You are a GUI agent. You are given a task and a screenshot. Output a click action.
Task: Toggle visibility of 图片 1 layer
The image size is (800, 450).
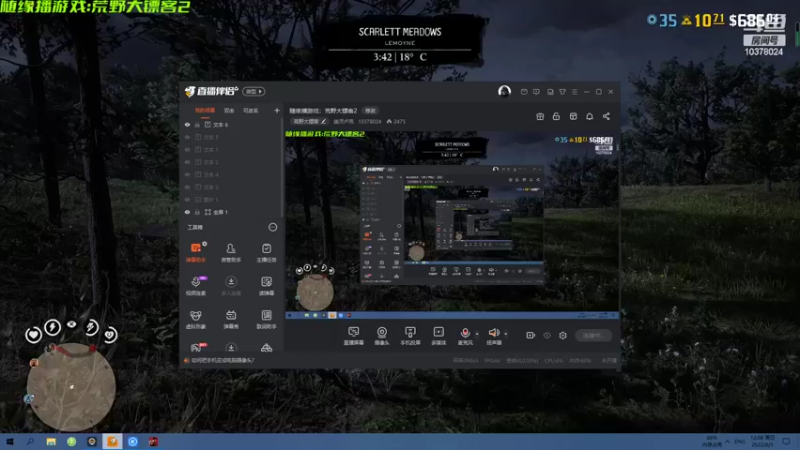187,199
